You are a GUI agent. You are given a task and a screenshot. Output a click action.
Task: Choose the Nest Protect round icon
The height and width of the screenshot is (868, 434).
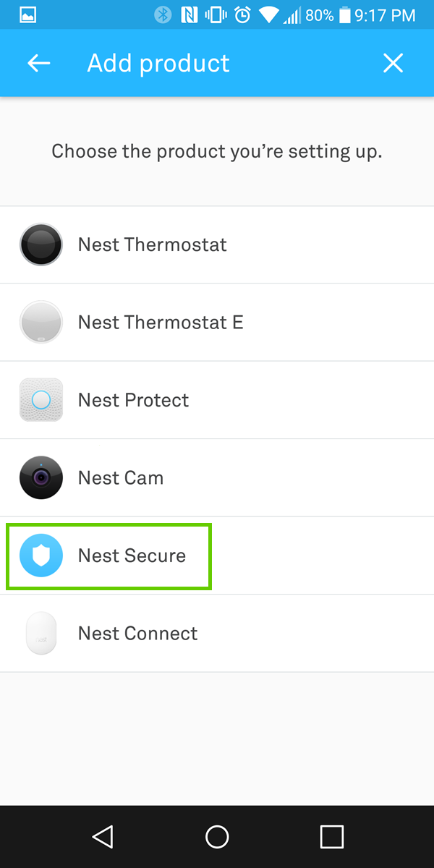(41, 400)
